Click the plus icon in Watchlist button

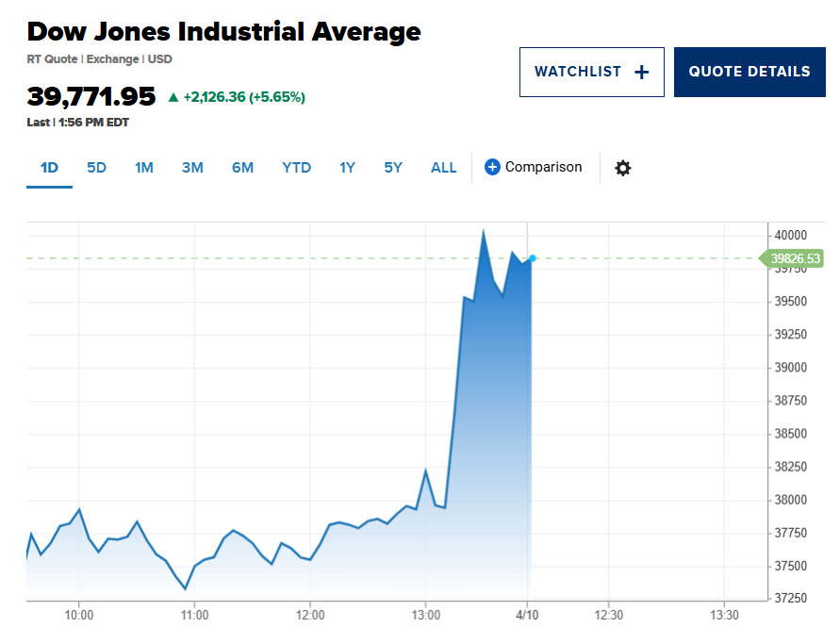click(x=642, y=72)
